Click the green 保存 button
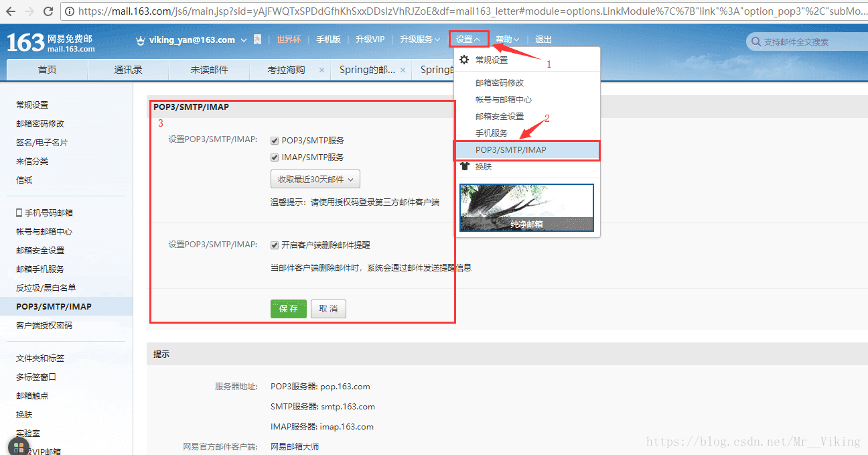Image resolution: width=868 pixels, height=455 pixels. pos(289,309)
